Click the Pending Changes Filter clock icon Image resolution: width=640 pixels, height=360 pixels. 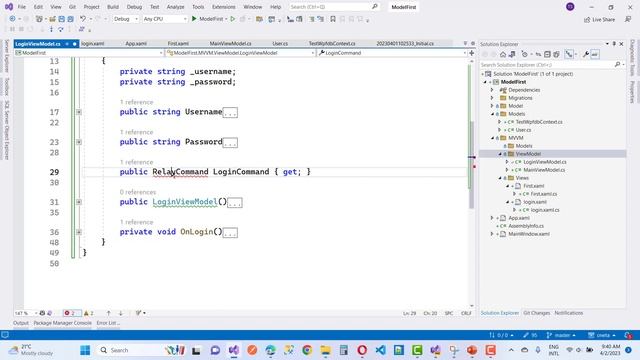tap(525, 54)
